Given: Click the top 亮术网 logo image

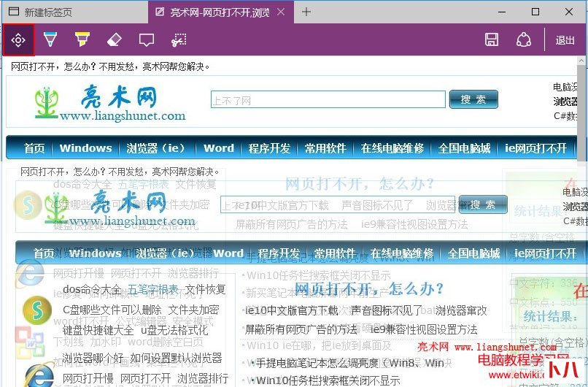Looking at the screenshot, I should click(x=110, y=101).
